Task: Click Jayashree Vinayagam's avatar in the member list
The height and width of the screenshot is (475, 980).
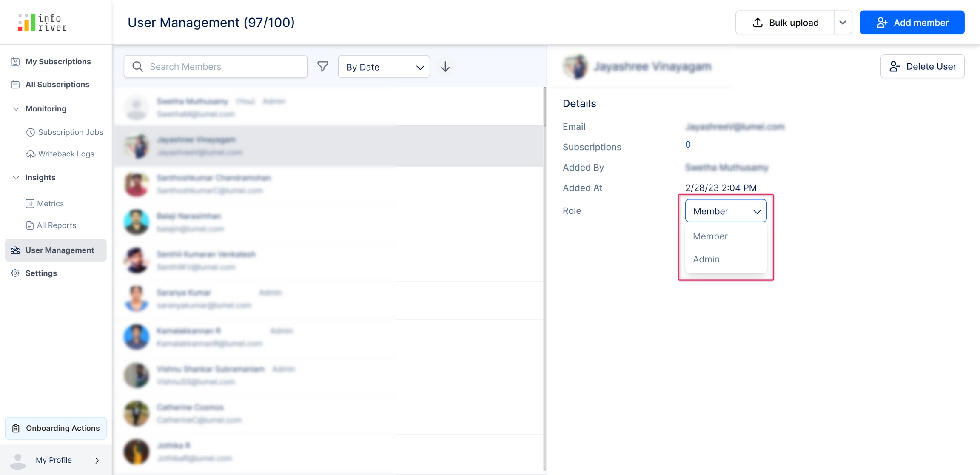Action: pos(137,146)
